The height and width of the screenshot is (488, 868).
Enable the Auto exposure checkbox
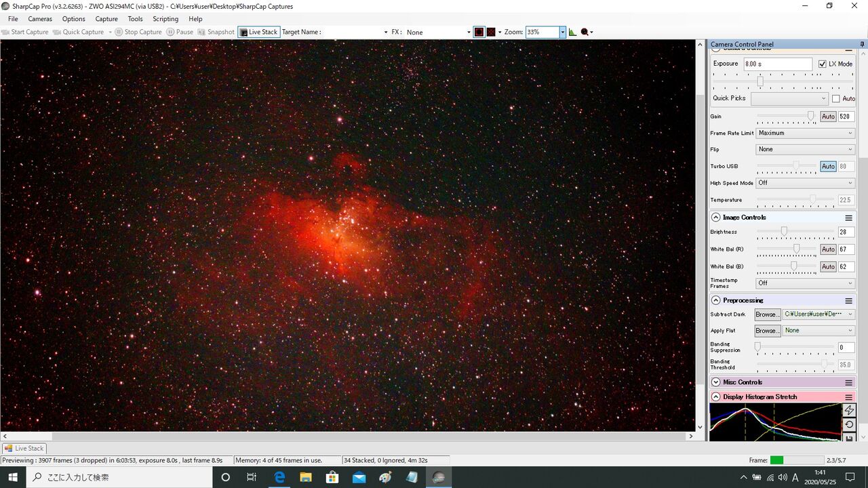point(836,98)
